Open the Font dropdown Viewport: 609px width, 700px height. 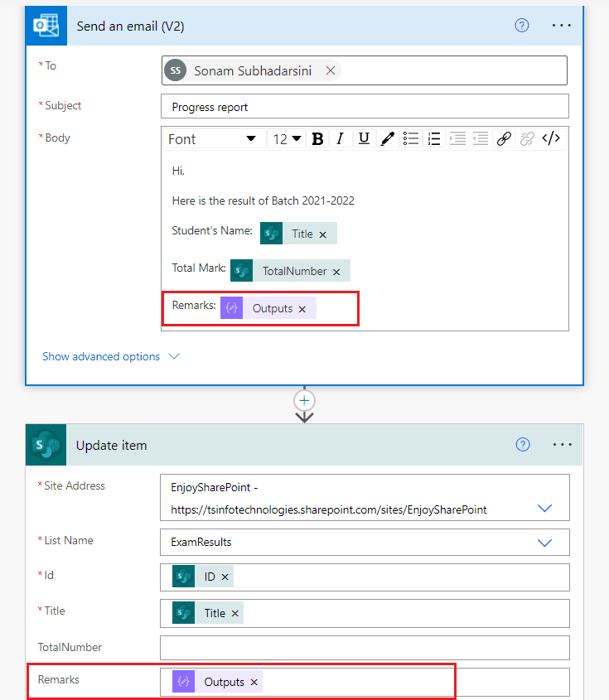212,139
